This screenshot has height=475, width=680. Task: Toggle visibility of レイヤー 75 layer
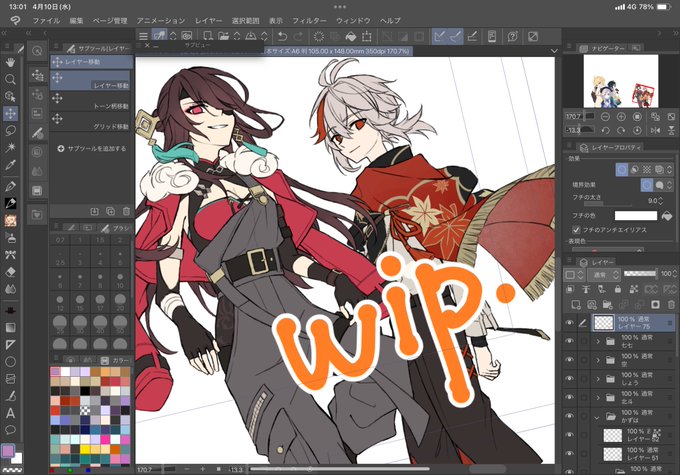coord(569,322)
